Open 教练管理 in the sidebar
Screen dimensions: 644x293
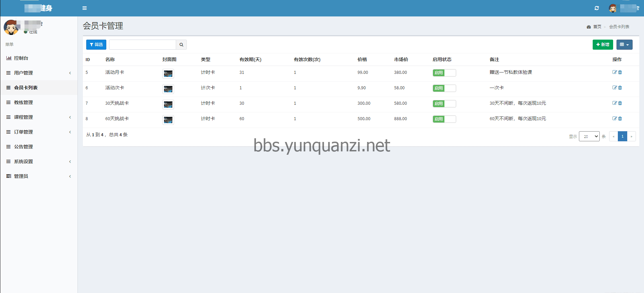(x=23, y=102)
